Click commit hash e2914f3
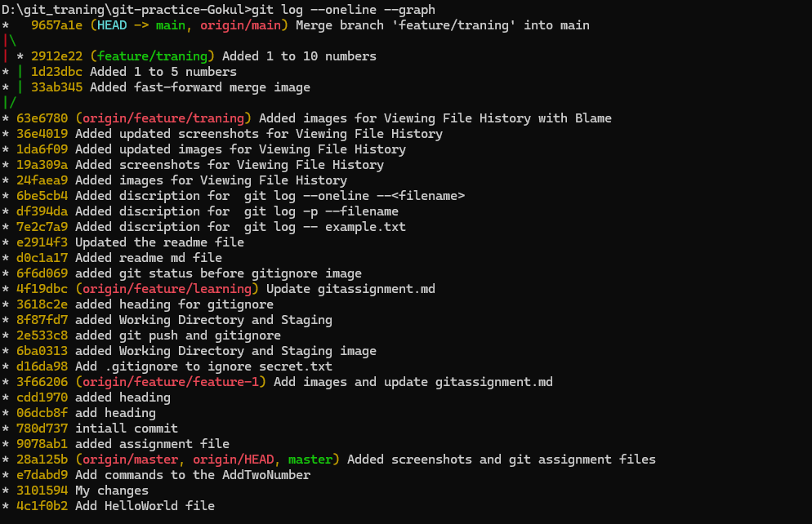The height and width of the screenshot is (524, 812). (42, 242)
